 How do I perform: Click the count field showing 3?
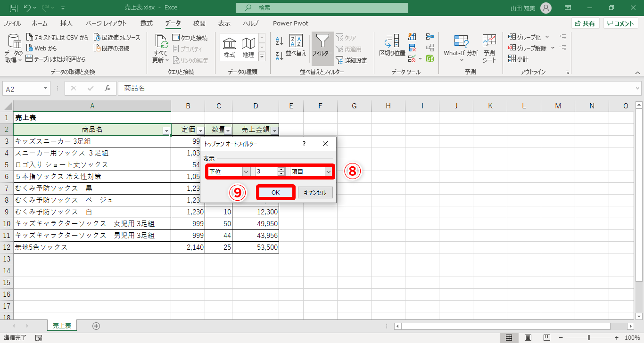tap(266, 172)
